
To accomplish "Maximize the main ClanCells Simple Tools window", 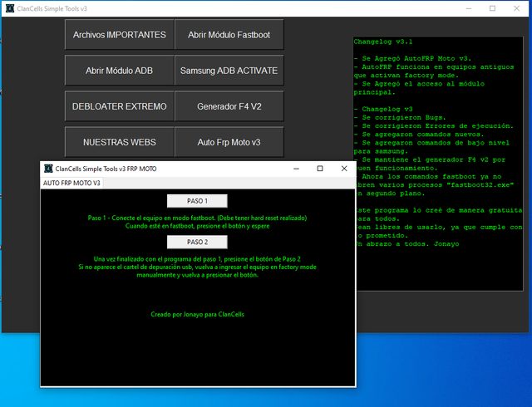I will click(x=492, y=8).
